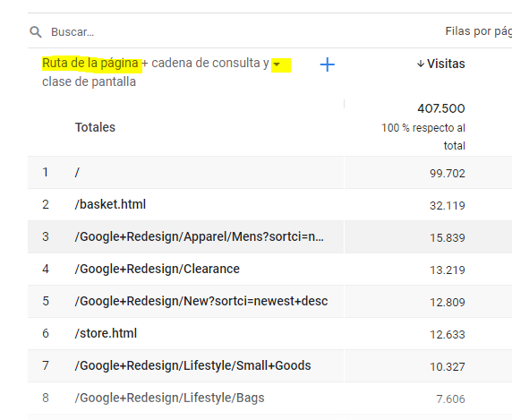Click the descending sort arrow beside Visitas
This screenshot has width=512, height=420.
click(x=421, y=64)
